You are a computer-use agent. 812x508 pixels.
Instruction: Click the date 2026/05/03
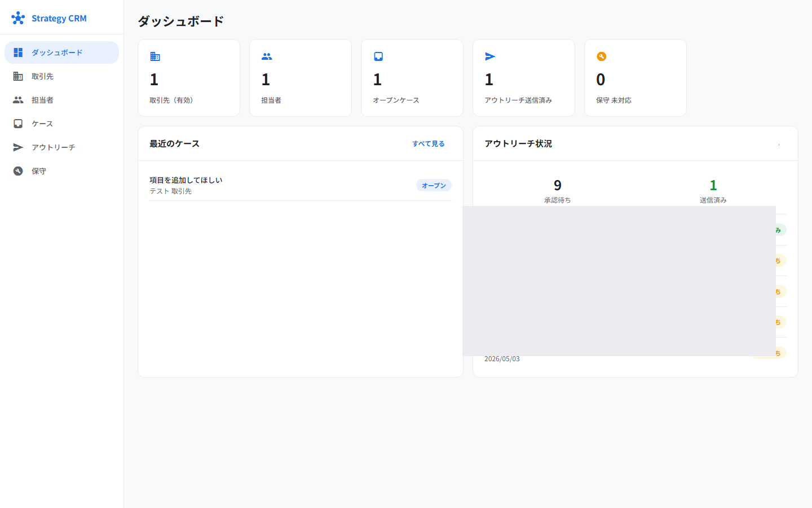502,359
